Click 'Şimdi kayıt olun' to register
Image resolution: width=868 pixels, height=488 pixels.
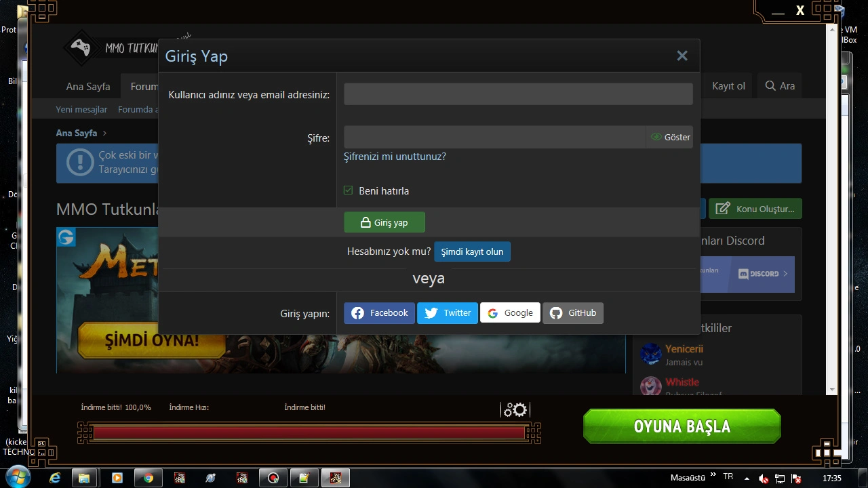(472, 251)
